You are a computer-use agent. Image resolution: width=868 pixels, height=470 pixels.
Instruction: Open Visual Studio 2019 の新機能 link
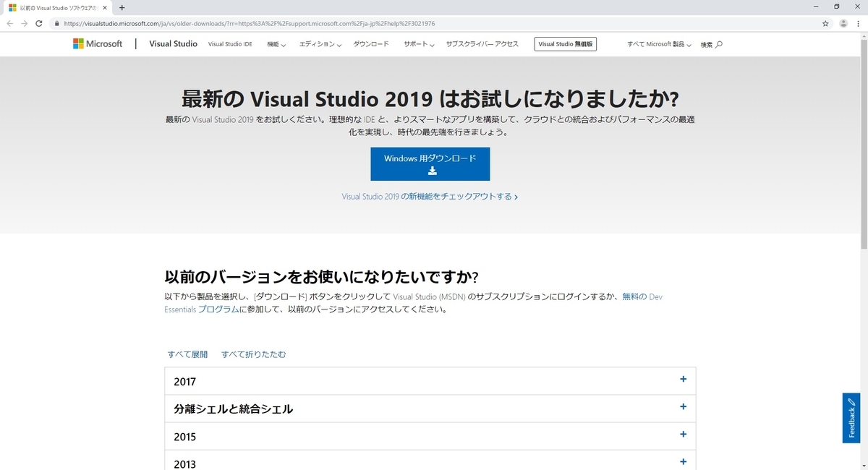430,197
